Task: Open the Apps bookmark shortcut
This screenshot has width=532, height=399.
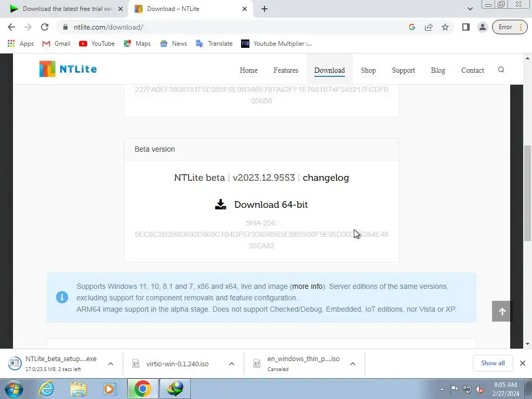Action: click(x=20, y=44)
